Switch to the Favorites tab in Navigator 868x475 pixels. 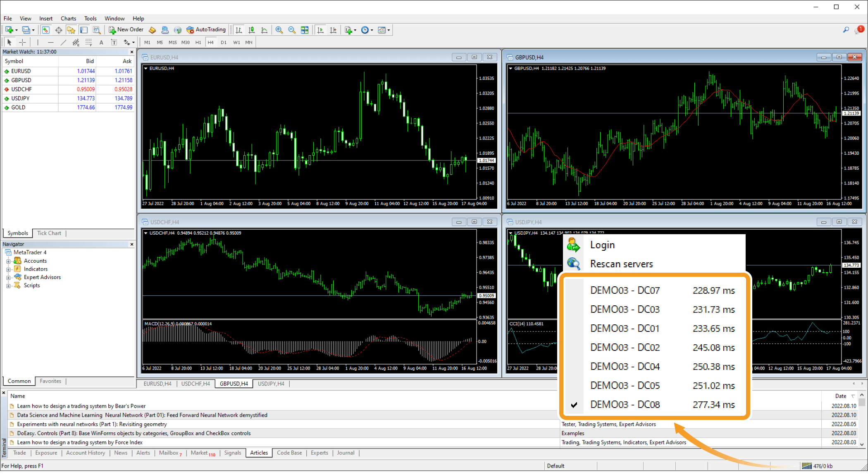[50, 381]
